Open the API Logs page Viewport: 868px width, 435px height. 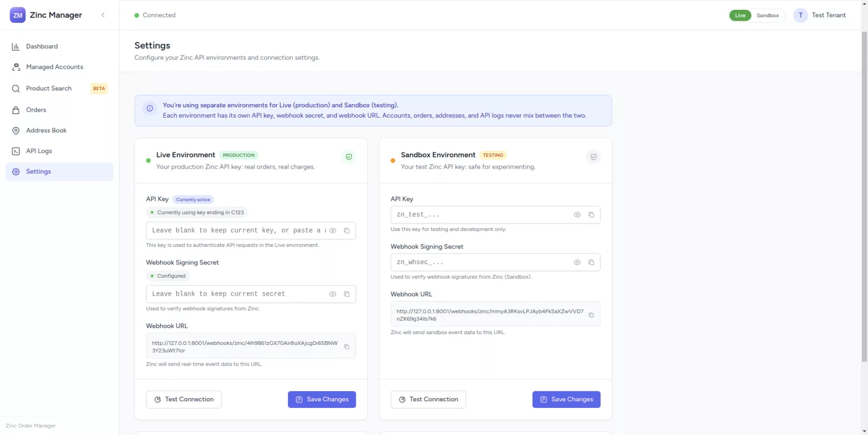[59, 151]
